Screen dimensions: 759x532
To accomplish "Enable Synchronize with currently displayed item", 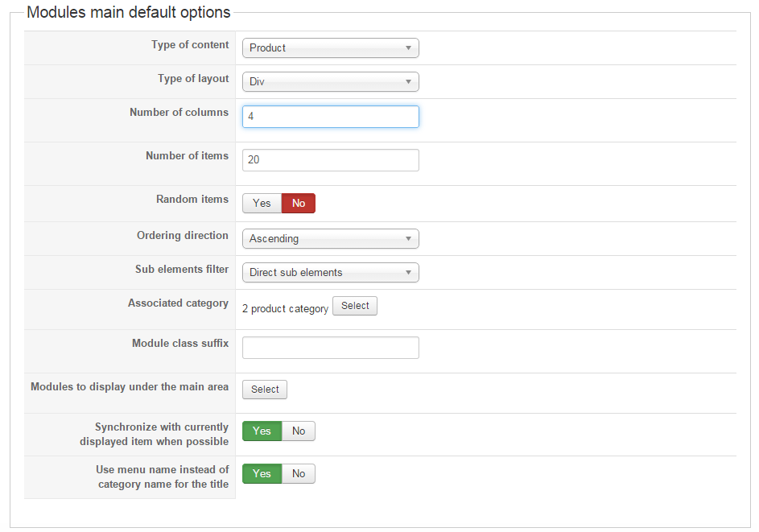I will (262, 431).
